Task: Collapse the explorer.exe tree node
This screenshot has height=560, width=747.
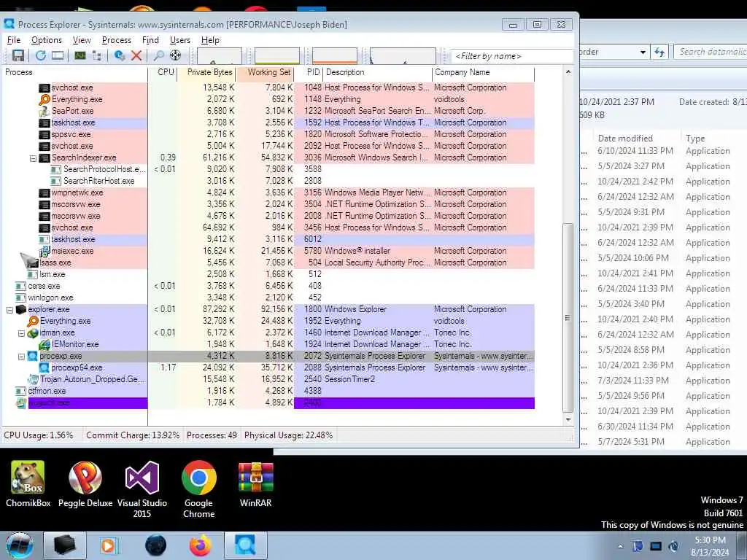Action: 9,309
